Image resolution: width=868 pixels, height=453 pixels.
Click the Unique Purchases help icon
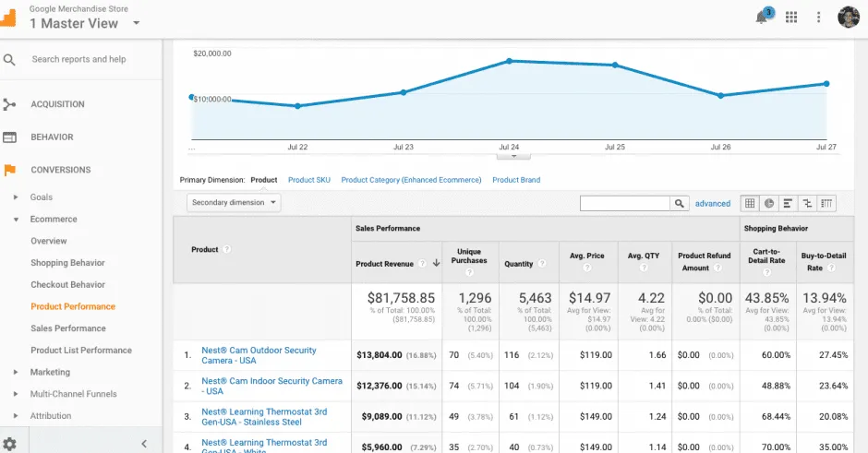(x=469, y=272)
